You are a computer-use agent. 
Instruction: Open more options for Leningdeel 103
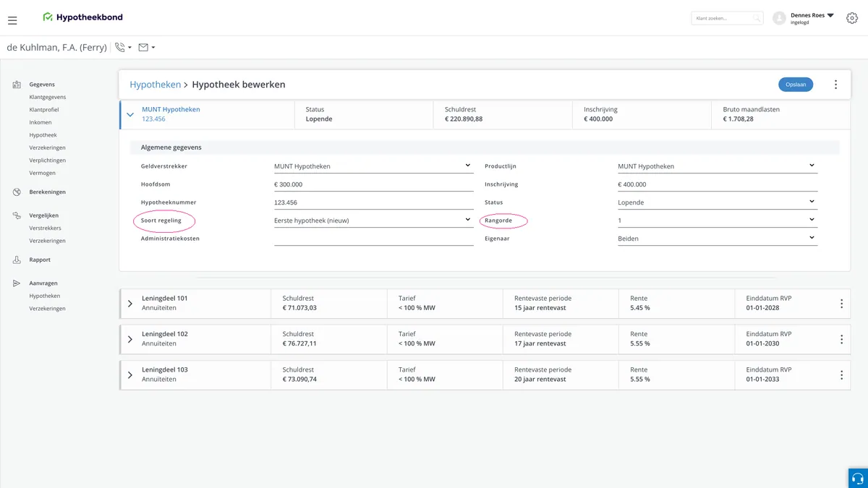click(841, 375)
